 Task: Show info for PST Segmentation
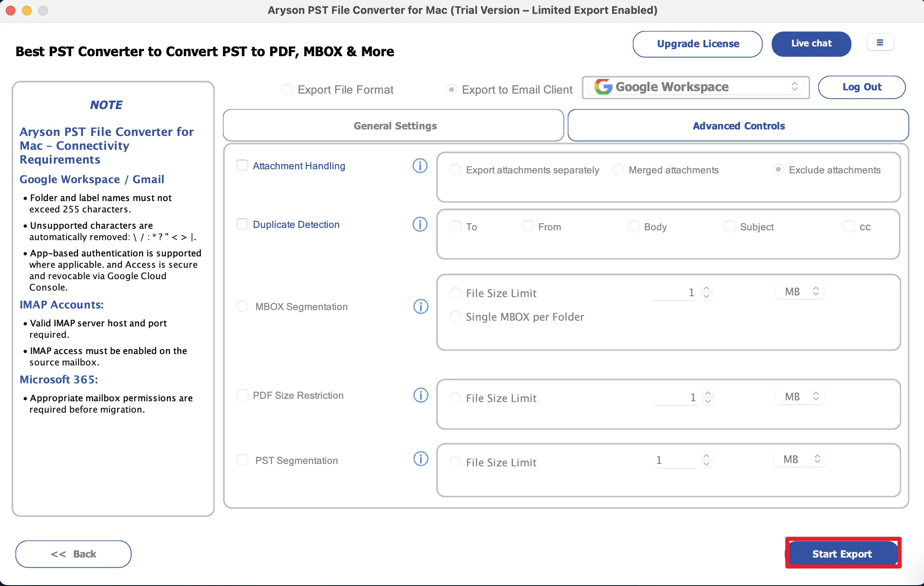point(421,459)
